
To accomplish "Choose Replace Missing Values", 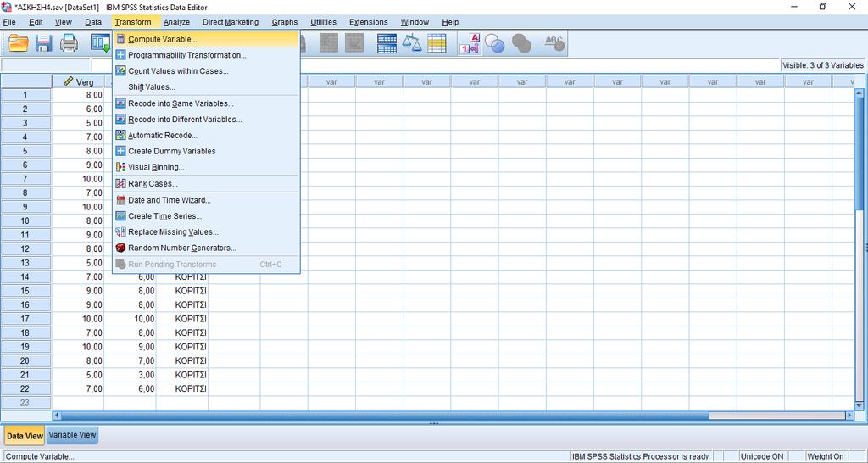I will pos(207,232).
